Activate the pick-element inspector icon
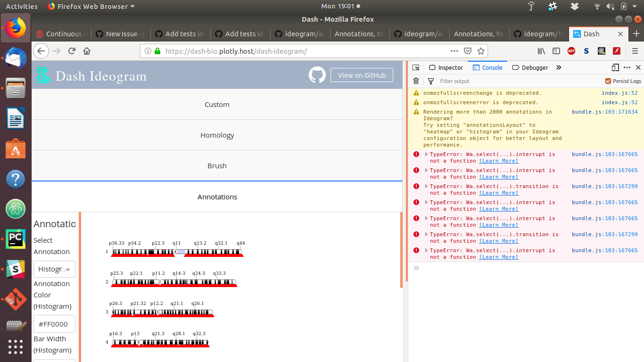This screenshot has width=644, height=362. tap(416, 67)
